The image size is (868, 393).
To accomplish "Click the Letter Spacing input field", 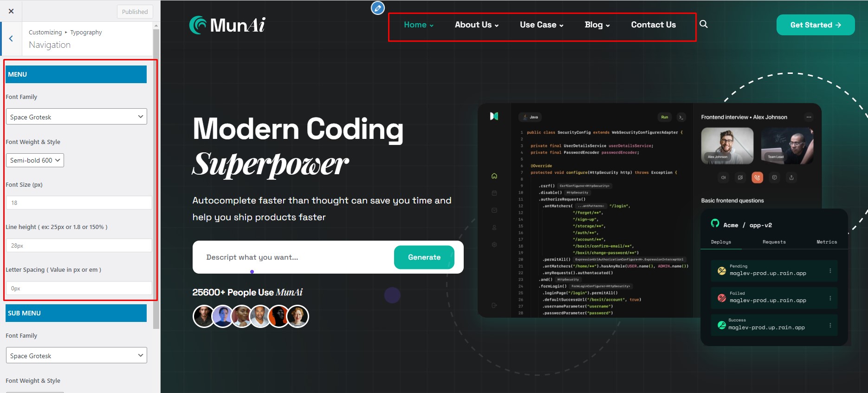I will point(79,288).
